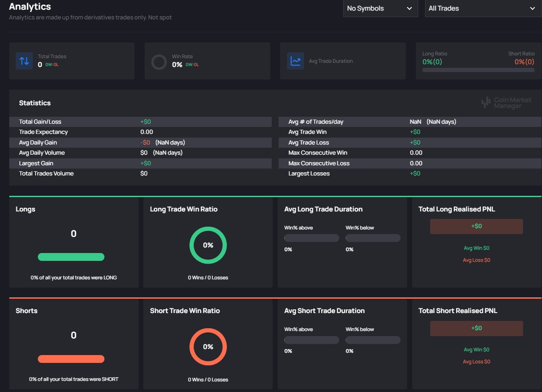The width and height of the screenshot is (542, 392).
Task: Click the Avg Loss $0 link under Short PNL
Action: point(476,362)
